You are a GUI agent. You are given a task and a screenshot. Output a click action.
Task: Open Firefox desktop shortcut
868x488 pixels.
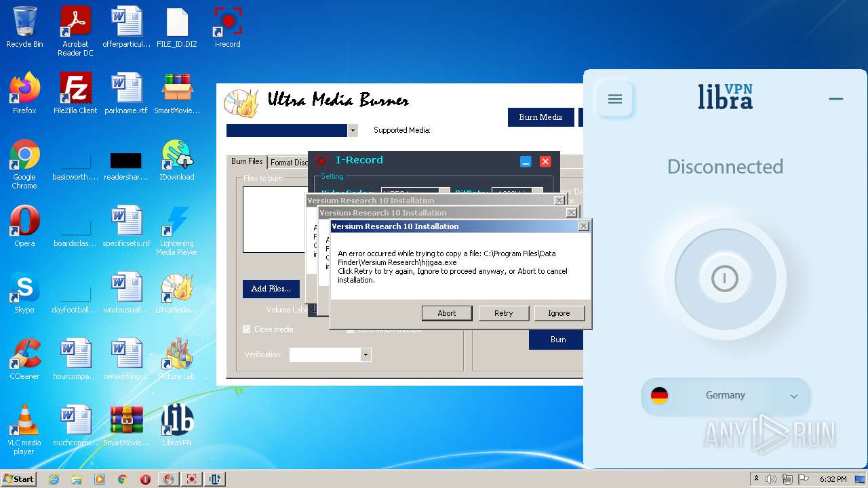(24, 94)
